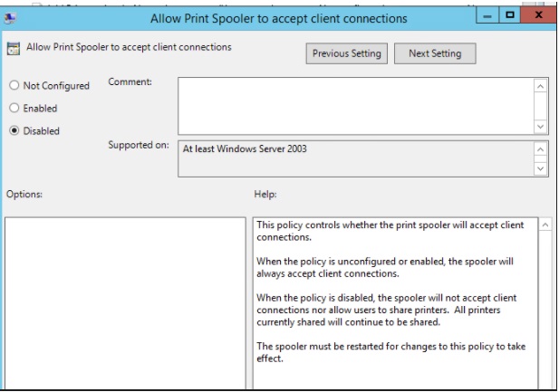Image resolution: width=559 pixels, height=392 pixels.
Task: Close the policy settings window
Action: (538, 15)
